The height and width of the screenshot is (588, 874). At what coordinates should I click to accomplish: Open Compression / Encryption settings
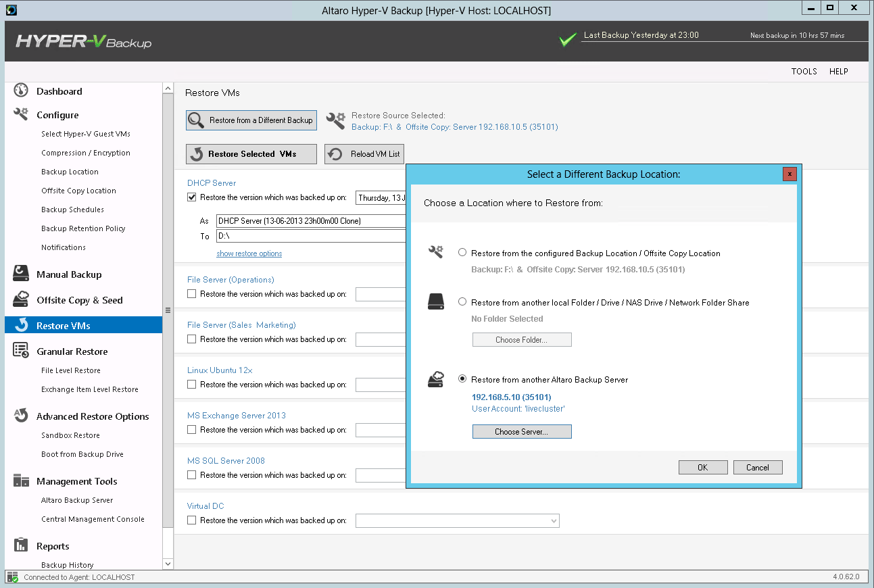tap(86, 153)
